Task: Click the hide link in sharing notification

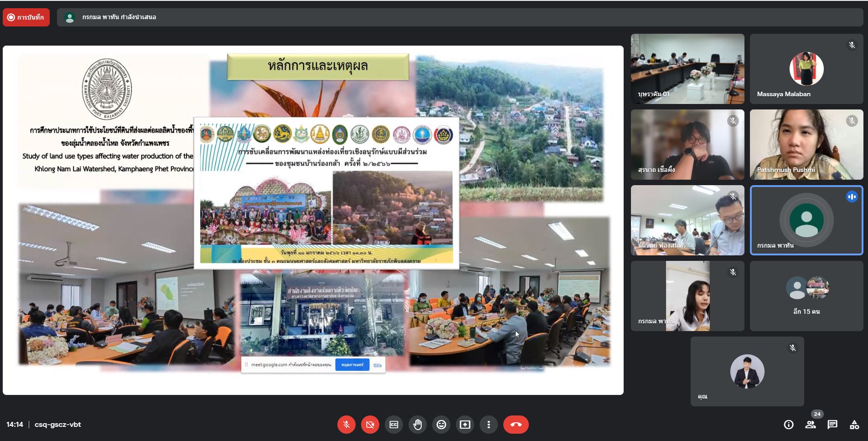Action: coord(377,365)
